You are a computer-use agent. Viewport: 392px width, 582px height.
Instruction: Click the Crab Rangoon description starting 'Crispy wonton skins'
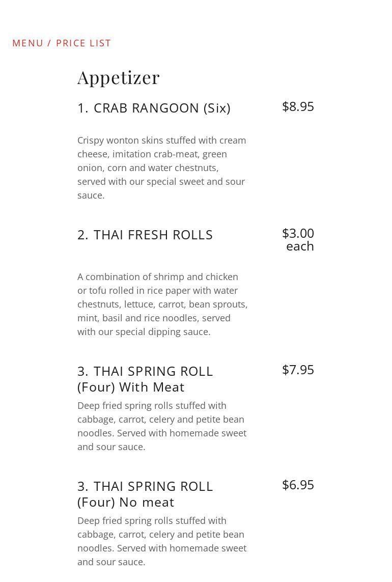tap(162, 168)
